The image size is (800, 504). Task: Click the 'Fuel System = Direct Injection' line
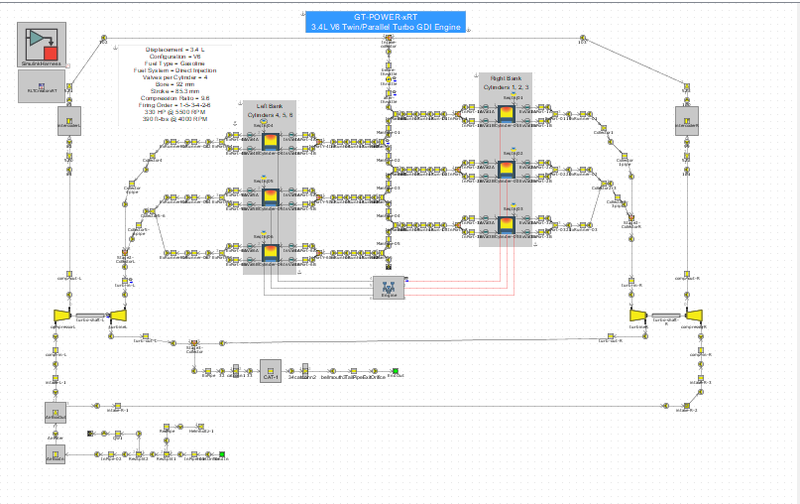pyautogui.click(x=174, y=70)
